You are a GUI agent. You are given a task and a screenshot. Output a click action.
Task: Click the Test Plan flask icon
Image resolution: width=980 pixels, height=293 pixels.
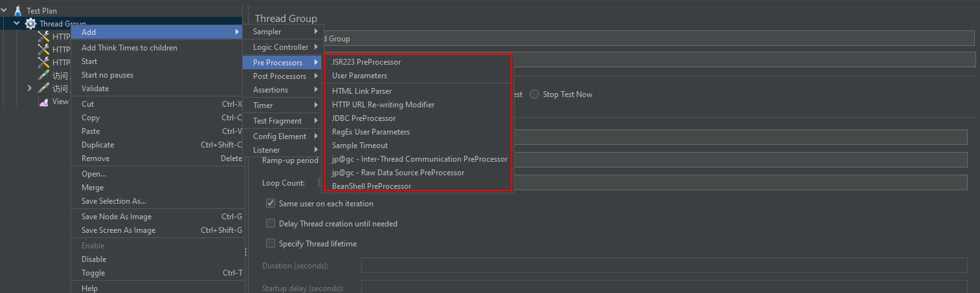coord(17,11)
